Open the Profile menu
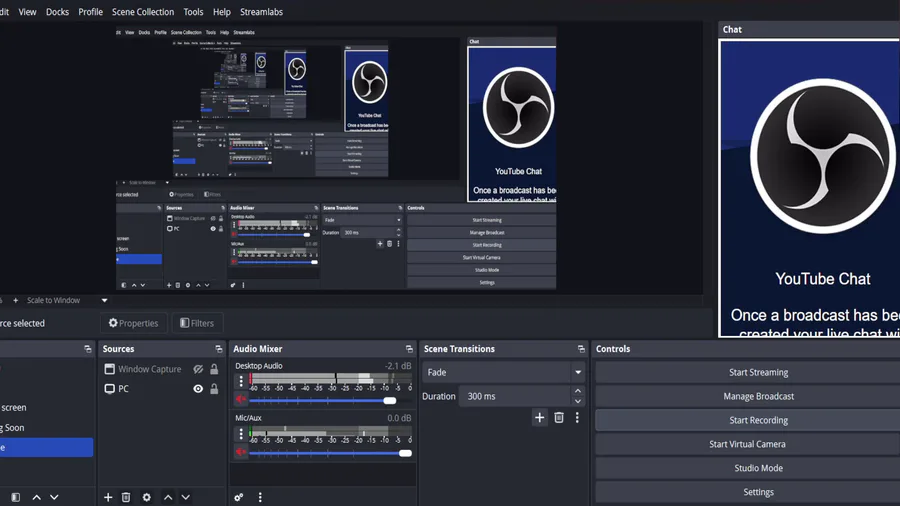Image resolution: width=900 pixels, height=506 pixels. [x=90, y=11]
